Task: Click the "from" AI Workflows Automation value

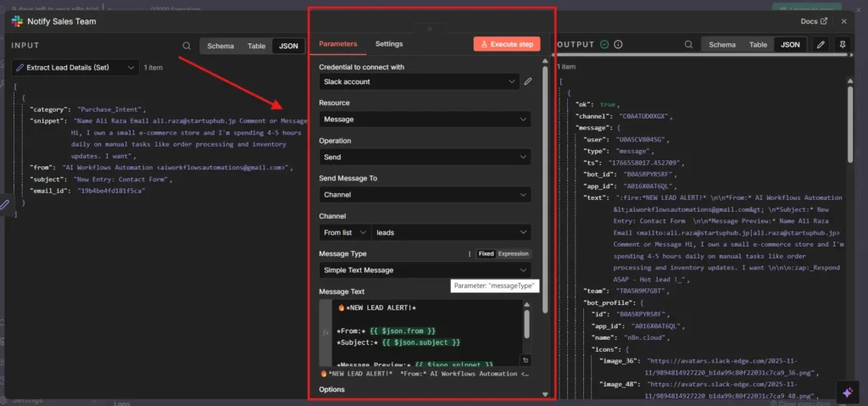Action: (176, 167)
